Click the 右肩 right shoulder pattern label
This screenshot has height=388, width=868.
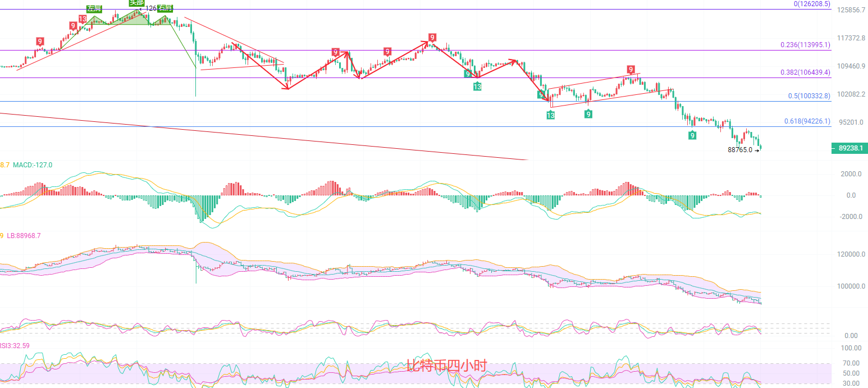(x=165, y=8)
